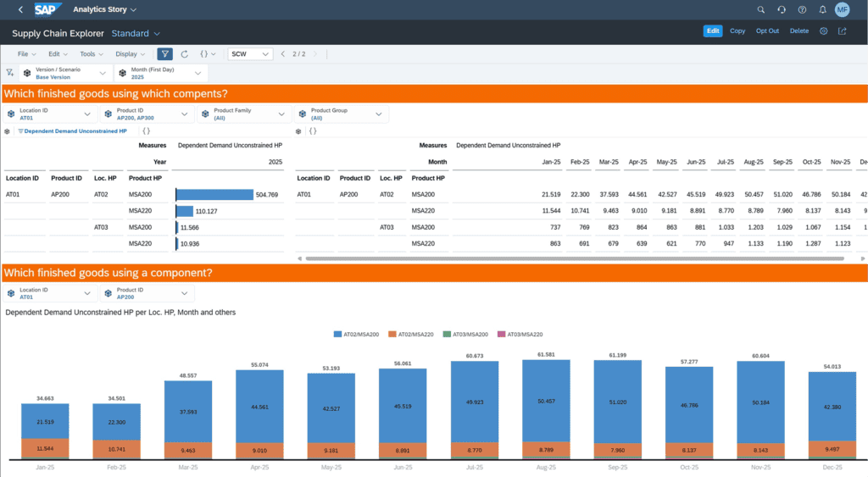
Task: Click the scroll left arrow under monthly table
Action: (x=299, y=258)
